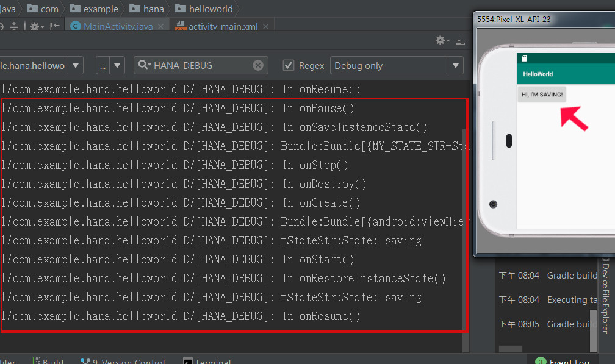Click the Logcat scroll-to-end download icon
The image size is (615, 364).
click(x=461, y=40)
